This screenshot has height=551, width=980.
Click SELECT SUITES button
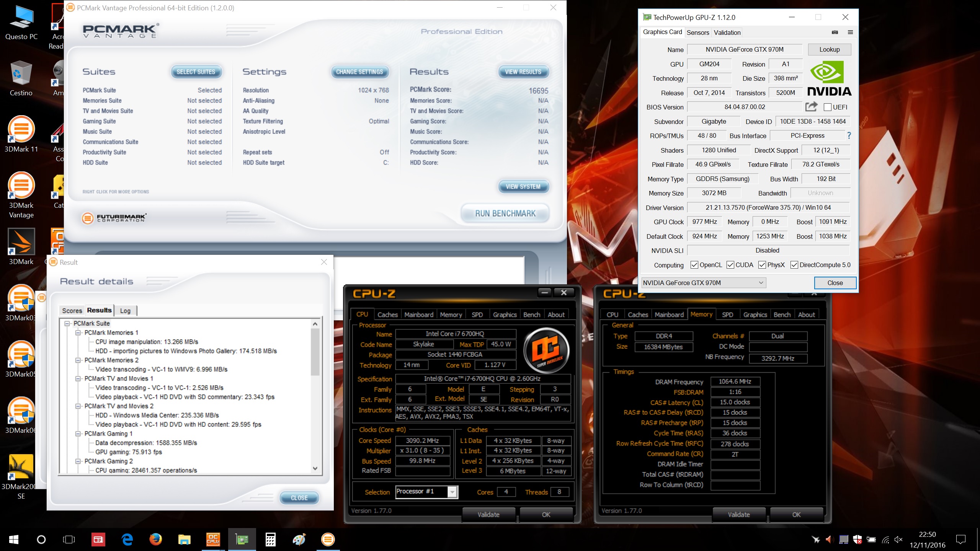tap(196, 72)
